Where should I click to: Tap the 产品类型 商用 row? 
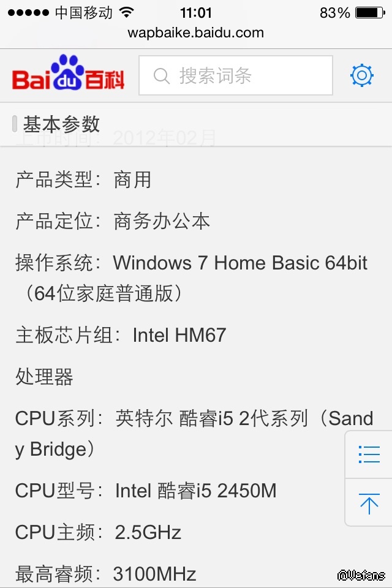click(83, 179)
